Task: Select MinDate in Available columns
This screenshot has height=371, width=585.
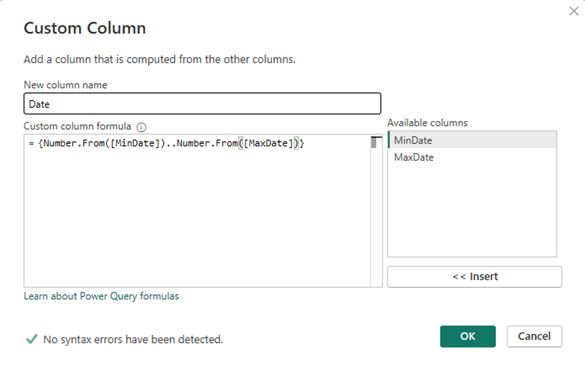Action: pos(472,140)
